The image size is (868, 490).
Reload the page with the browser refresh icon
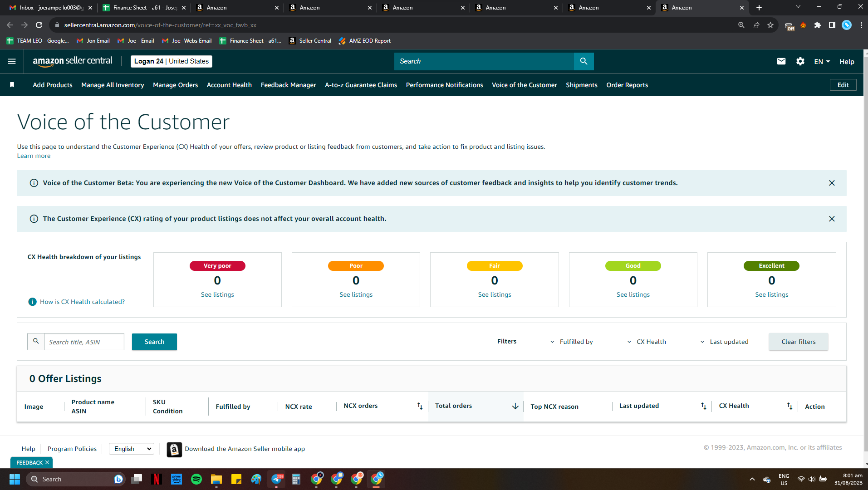click(x=39, y=25)
